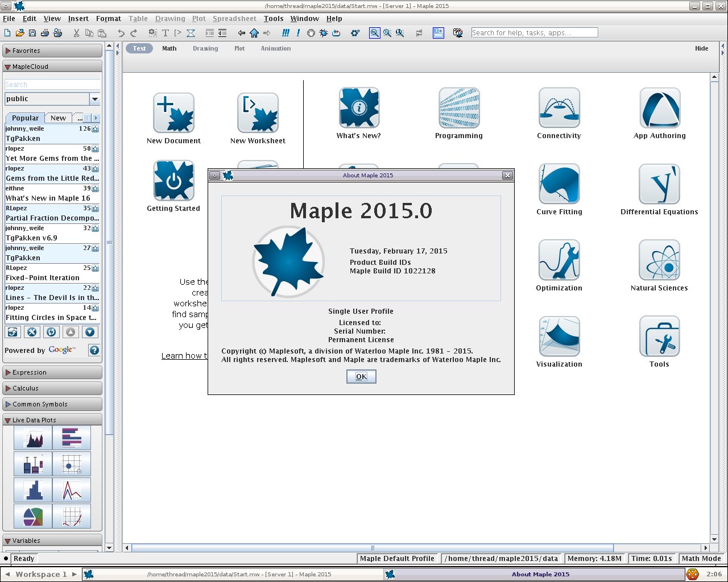The height and width of the screenshot is (582, 728).
Task: Open the Optimization topic icon
Action: (559, 260)
